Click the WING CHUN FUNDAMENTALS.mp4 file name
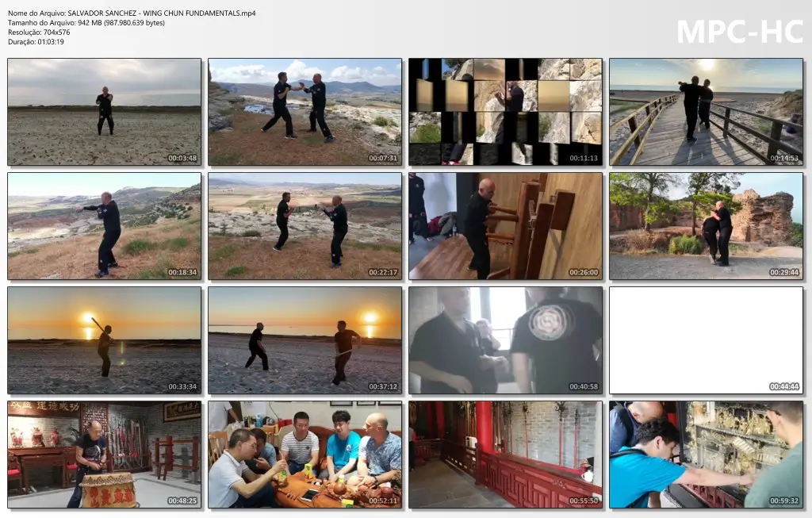812x518 pixels. point(132,13)
